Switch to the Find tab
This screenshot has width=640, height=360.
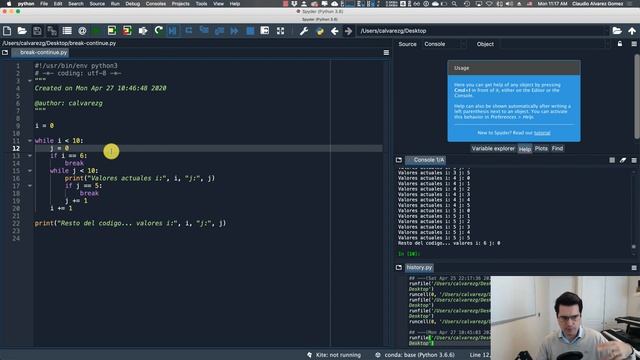557,149
